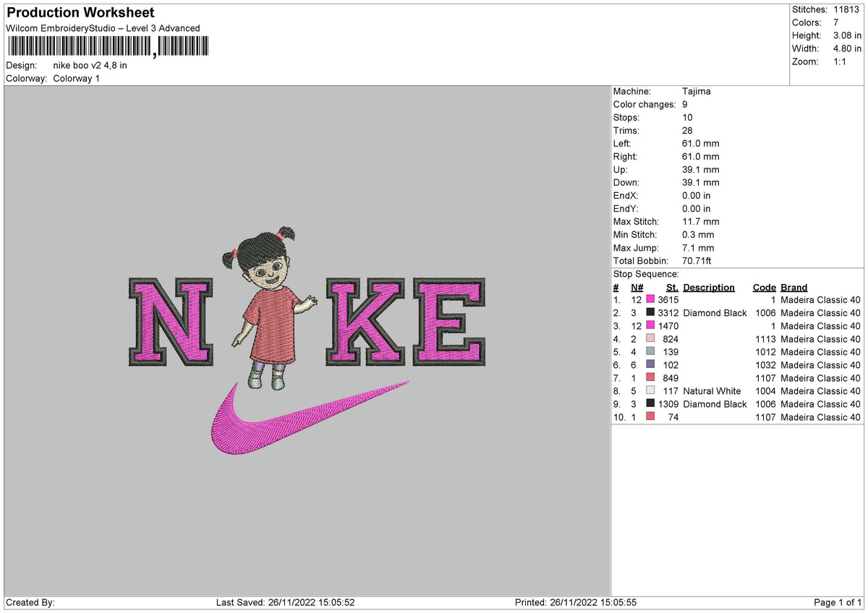
Task: Select the Colorway 1 label
Action: [x=77, y=79]
